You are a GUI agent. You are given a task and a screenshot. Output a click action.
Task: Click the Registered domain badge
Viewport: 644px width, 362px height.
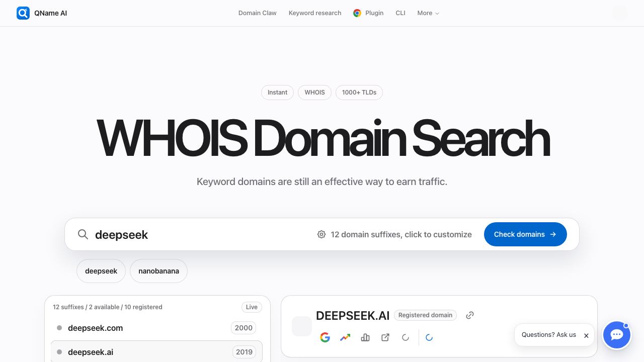(x=425, y=315)
